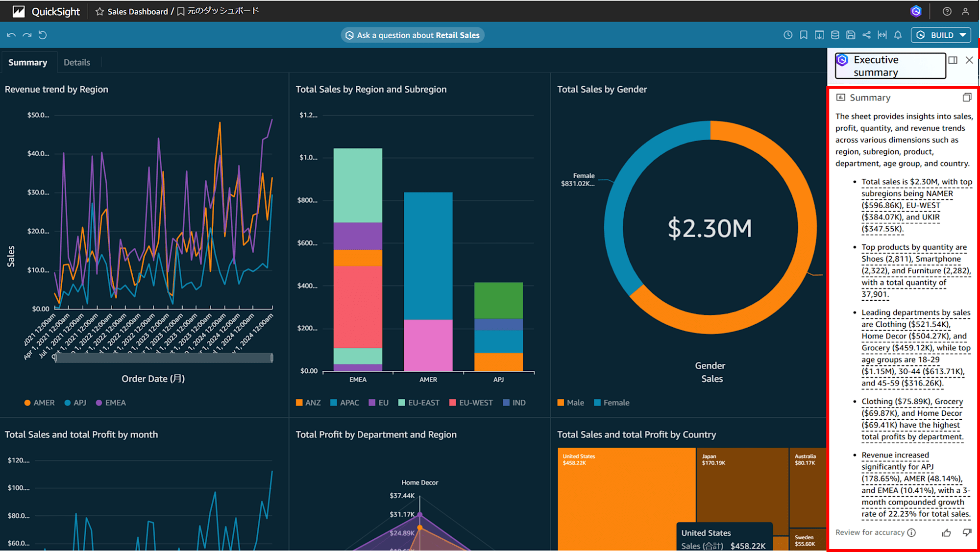Click the Executive summary title

[876, 66]
